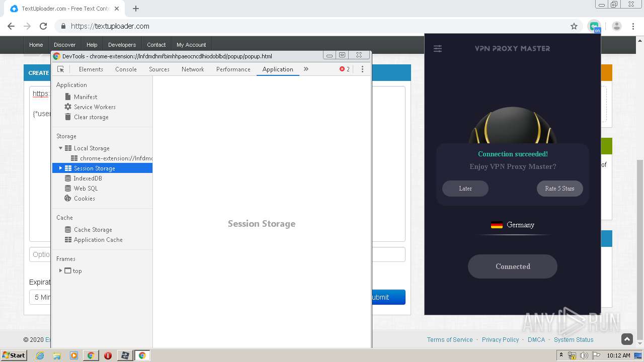Toggle the Connected VPN button

[x=513, y=266]
